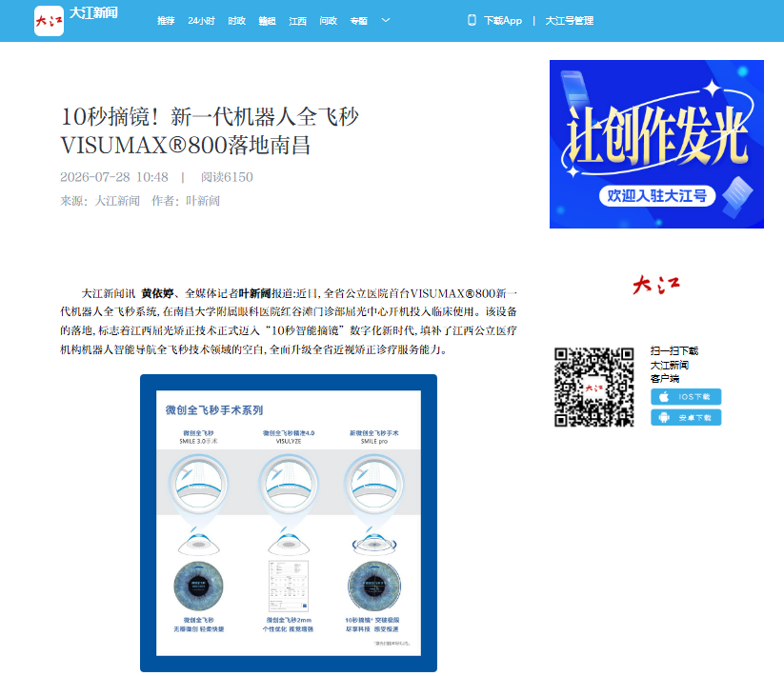Open the 问政 nav item
Screen dimensions: 784x676
click(x=328, y=21)
